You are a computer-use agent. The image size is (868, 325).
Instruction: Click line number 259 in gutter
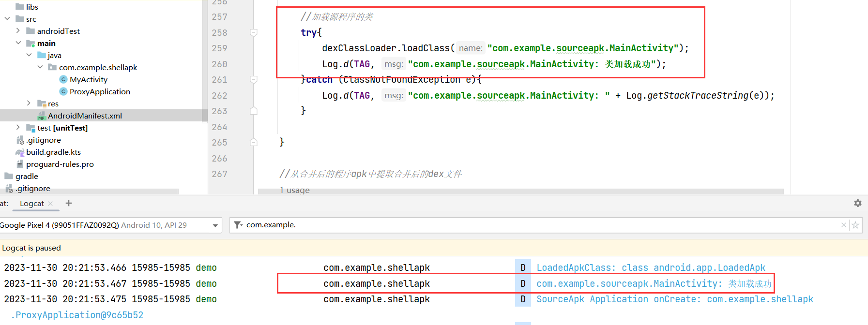pyautogui.click(x=219, y=48)
